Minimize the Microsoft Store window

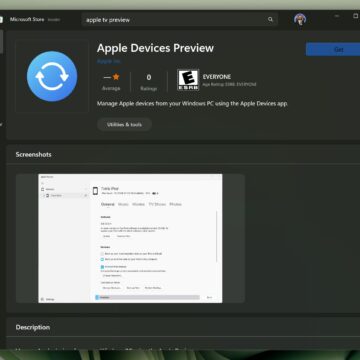point(337,16)
